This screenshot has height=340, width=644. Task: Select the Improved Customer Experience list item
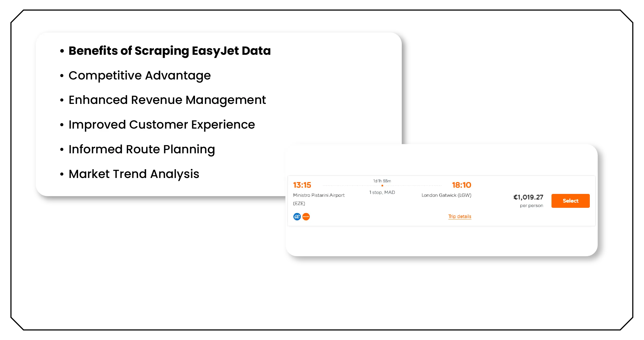[x=162, y=125]
